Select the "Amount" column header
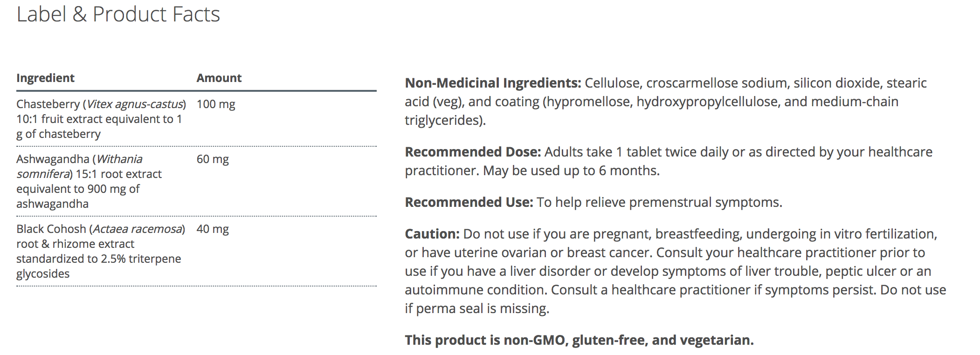Viewport: 980px width, 355px height. click(x=219, y=78)
